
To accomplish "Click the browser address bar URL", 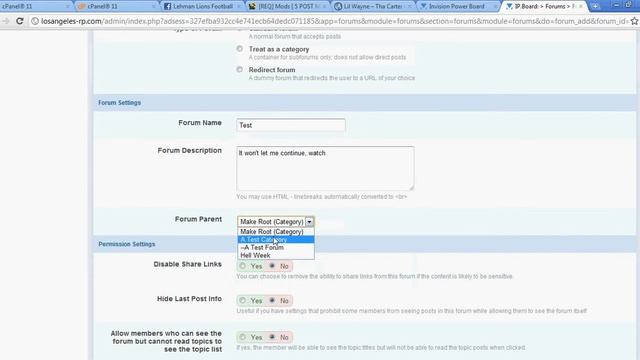I will coord(334,21).
